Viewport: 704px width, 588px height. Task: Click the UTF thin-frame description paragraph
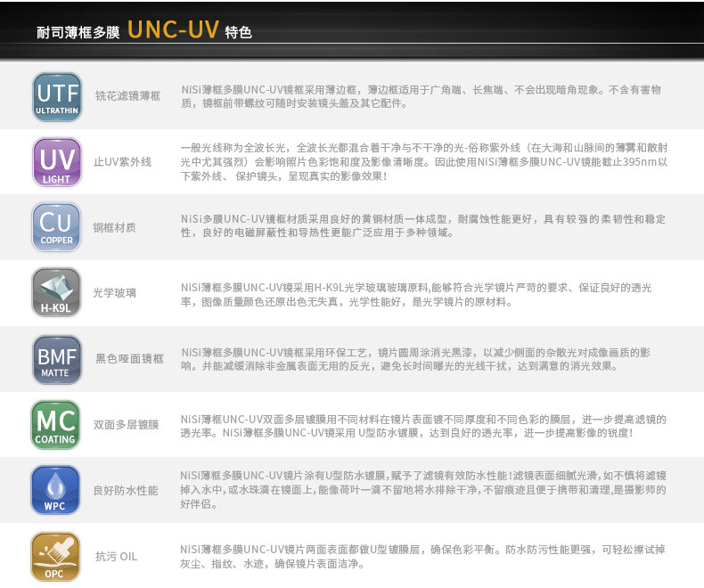pyautogui.click(x=422, y=96)
